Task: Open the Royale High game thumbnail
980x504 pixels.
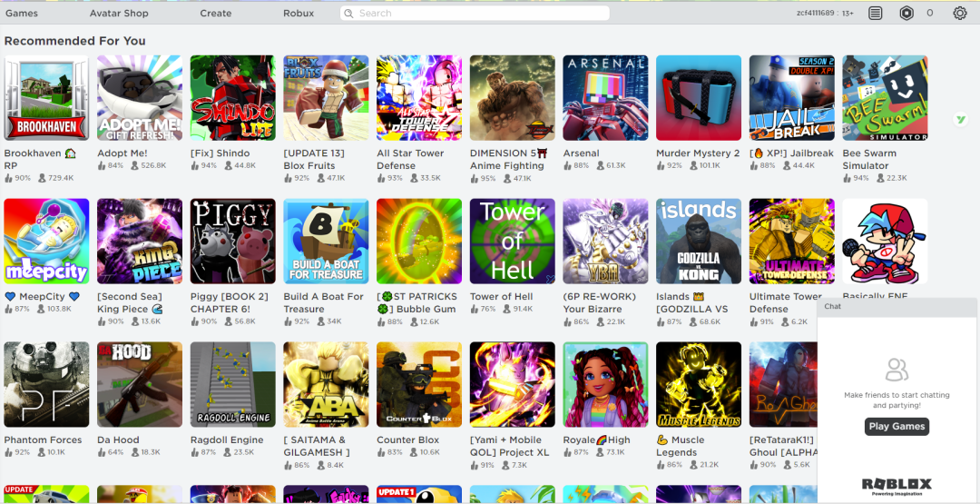Action: pos(605,384)
